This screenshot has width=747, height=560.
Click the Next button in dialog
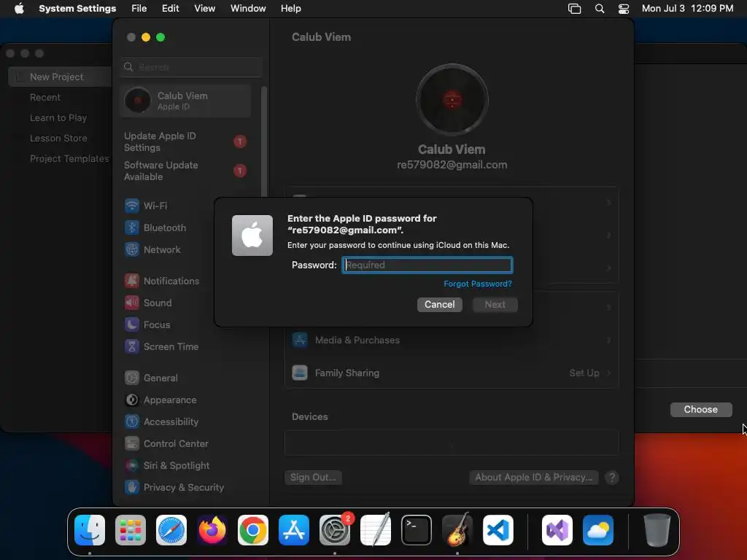[495, 304]
